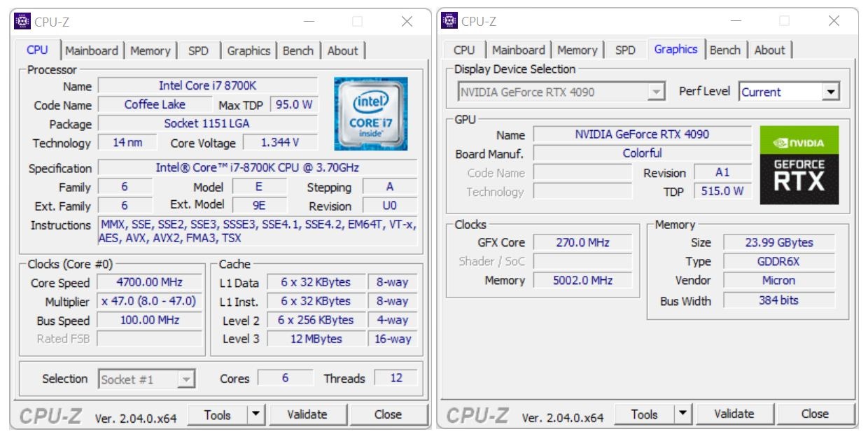Click Close button in right window
The width and height of the screenshot is (868, 441).
pos(815,414)
